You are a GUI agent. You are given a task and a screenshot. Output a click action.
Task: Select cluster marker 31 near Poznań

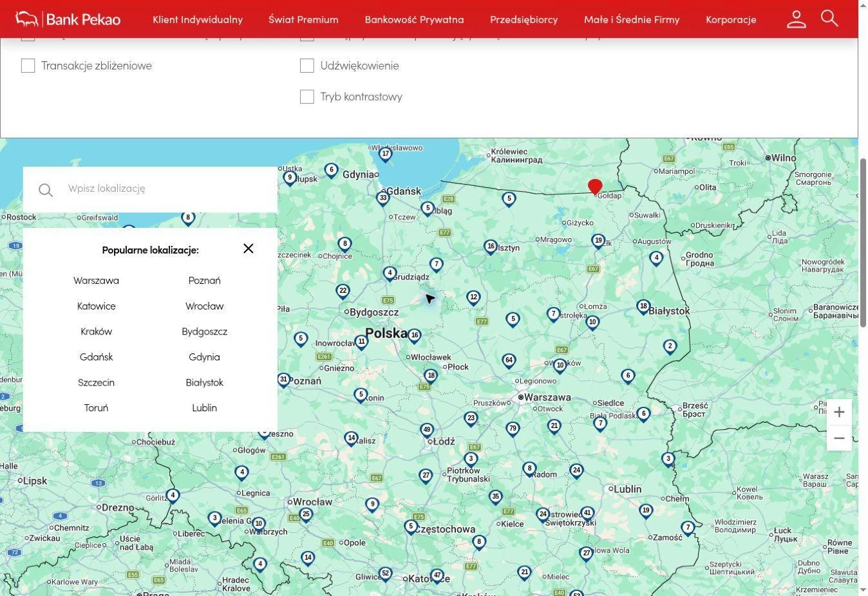283,380
